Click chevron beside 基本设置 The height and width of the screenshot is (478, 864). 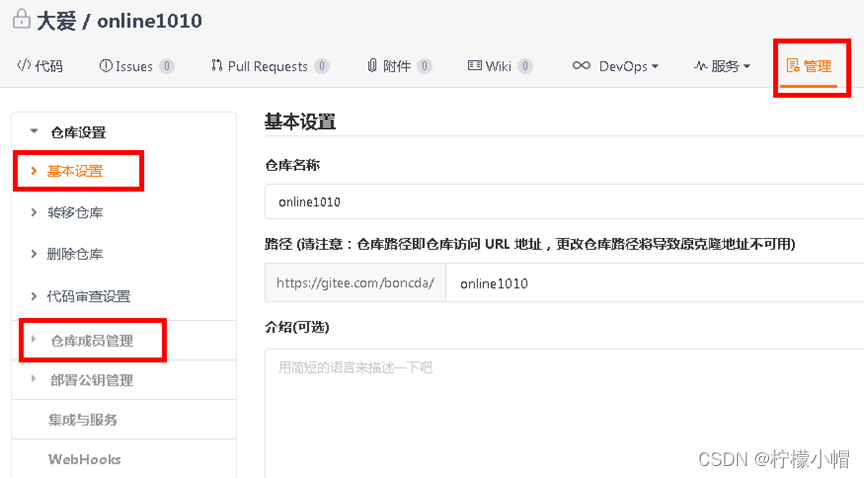pos(34,171)
